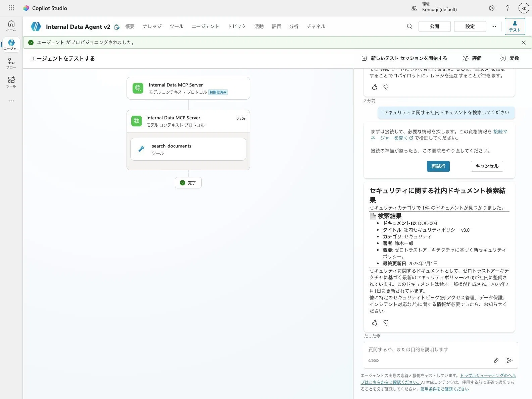Click the 完了 status node
Image resolution: width=532 pixels, height=399 pixels.
click(188, 183)
